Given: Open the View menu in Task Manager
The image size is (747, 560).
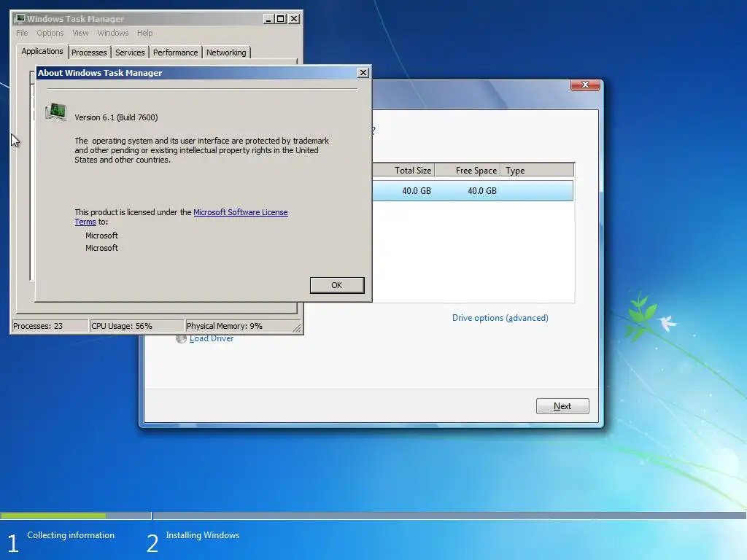Looking at the screenshot, I should (x=80, y=33).
